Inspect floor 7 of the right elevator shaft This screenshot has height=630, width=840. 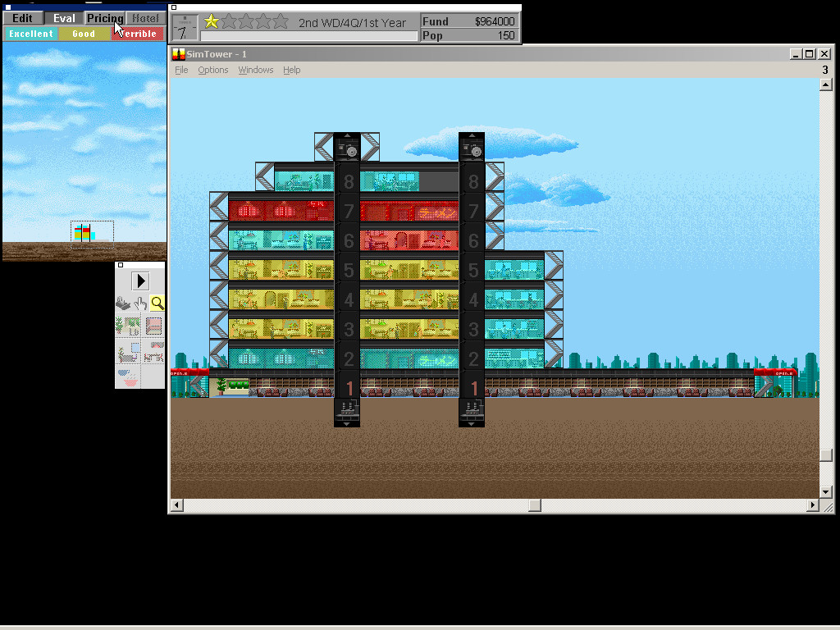pos(472,211)
